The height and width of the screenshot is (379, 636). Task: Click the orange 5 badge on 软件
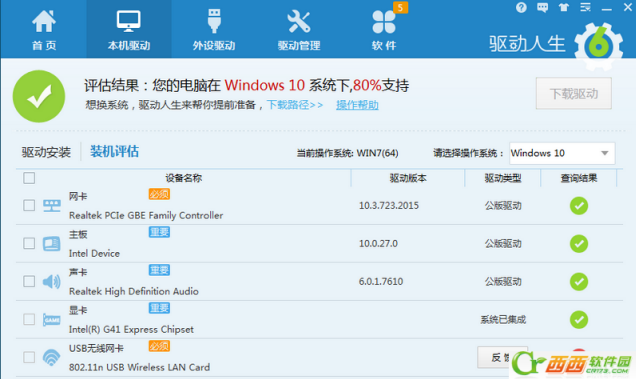coord(400,7)
